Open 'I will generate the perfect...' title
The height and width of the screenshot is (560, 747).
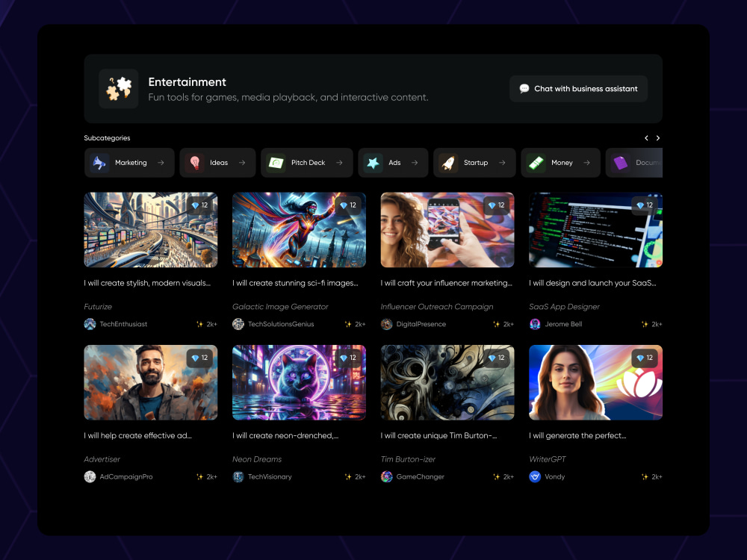(578, 435)
